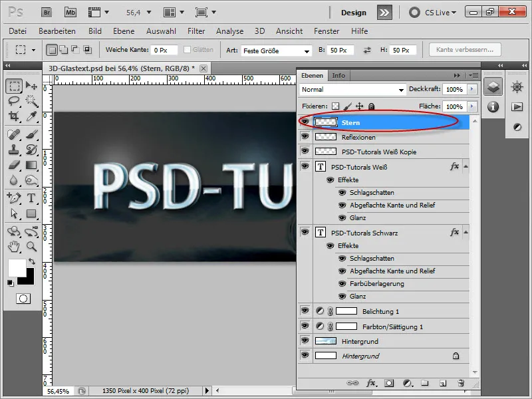The image size is (532, 399).
Task: Select the Dodge tool
Action: (x=31, y=180)
